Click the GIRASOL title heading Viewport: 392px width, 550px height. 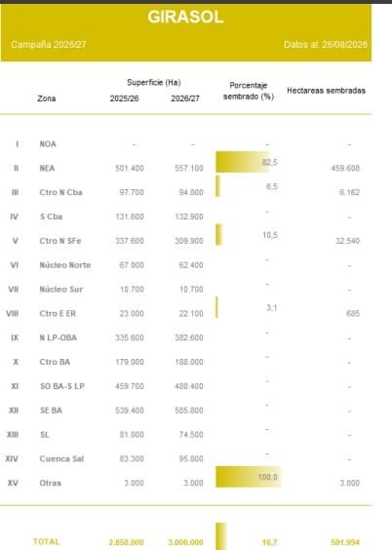point(185,17)
